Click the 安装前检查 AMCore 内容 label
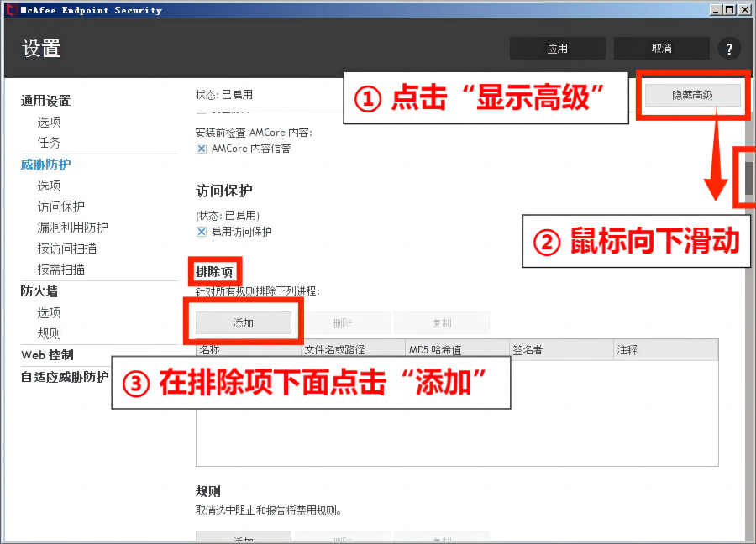 point(254,133)
